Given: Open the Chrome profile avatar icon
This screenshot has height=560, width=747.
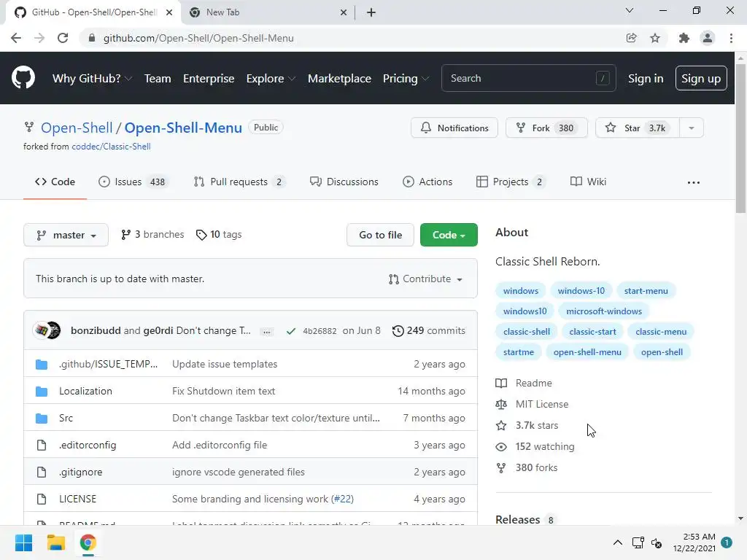Looking at the screenshot, I should click(x=708, y=38).
